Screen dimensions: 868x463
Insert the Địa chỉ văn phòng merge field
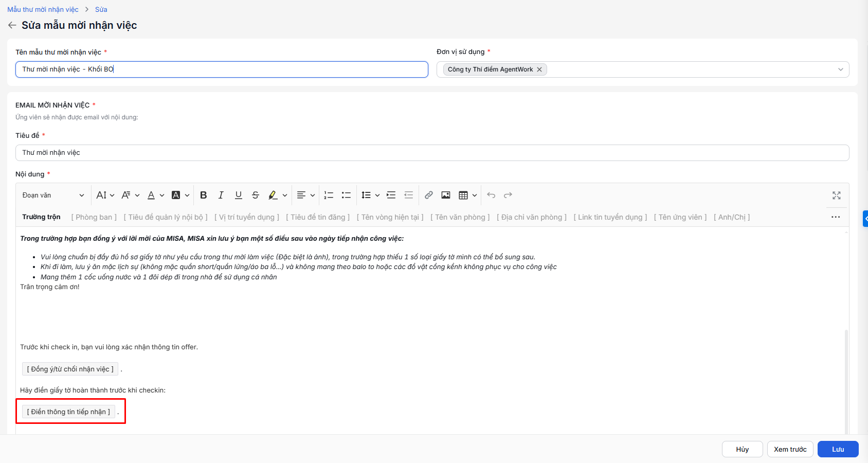pos(532,217)
